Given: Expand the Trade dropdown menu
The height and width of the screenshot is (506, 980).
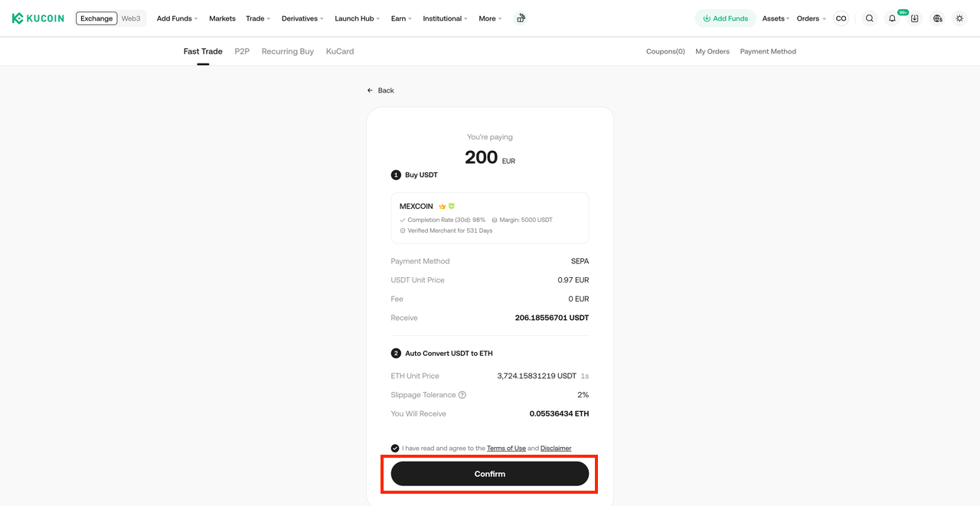Looking at the screenshot, I should pos(258,18).
